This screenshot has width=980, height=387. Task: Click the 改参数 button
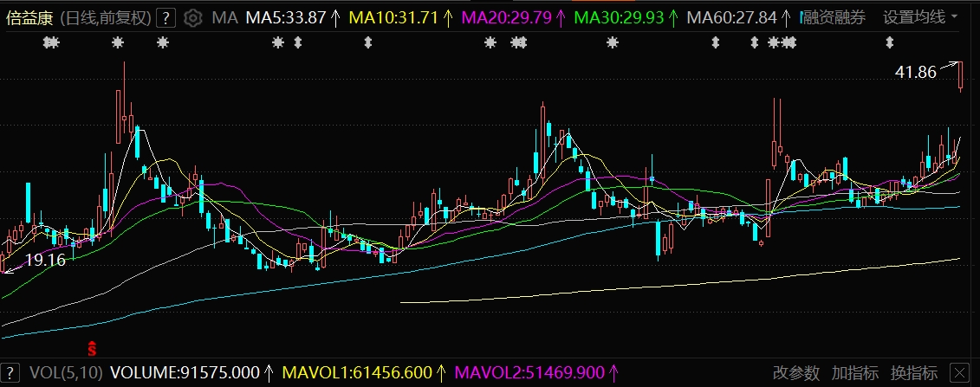click(795, 373)
